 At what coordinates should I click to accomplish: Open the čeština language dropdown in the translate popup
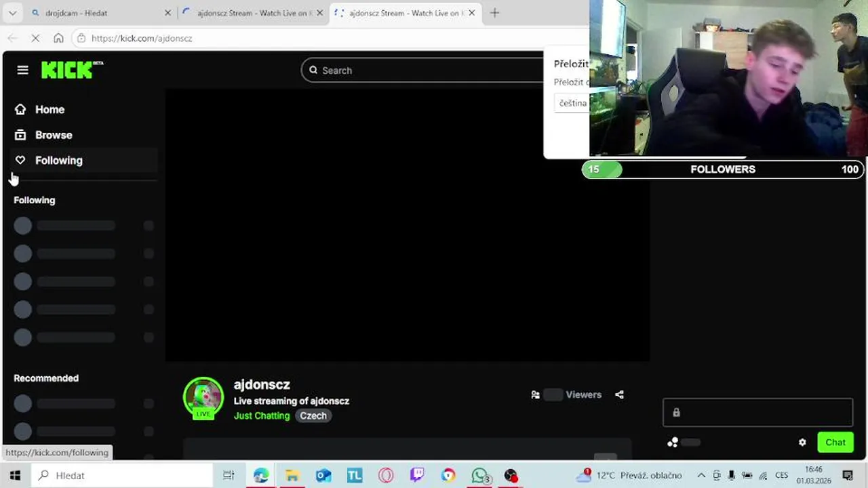(x=572, y=103)
